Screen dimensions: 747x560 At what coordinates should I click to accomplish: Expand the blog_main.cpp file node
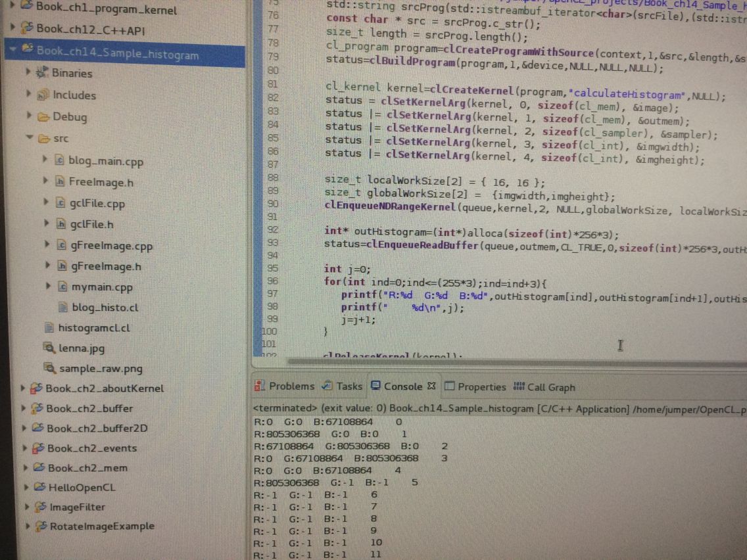click(x=45, y=158)
